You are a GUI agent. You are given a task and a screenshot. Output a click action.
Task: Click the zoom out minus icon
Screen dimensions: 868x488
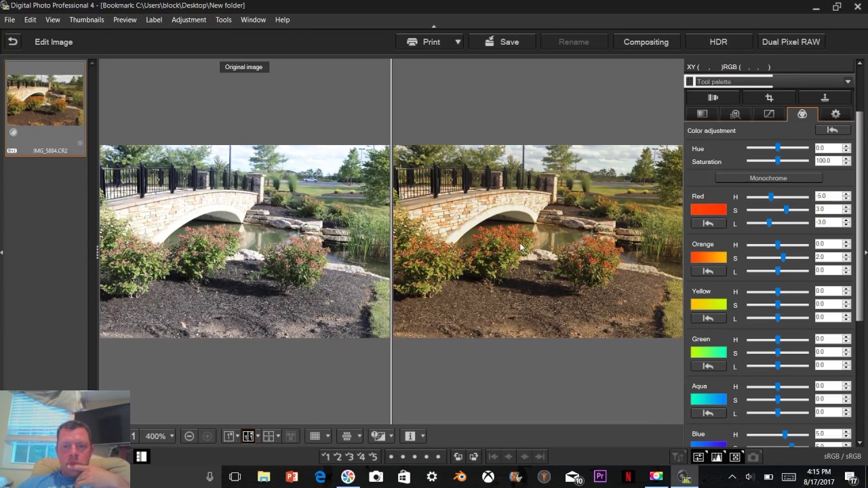pos(189,436)
